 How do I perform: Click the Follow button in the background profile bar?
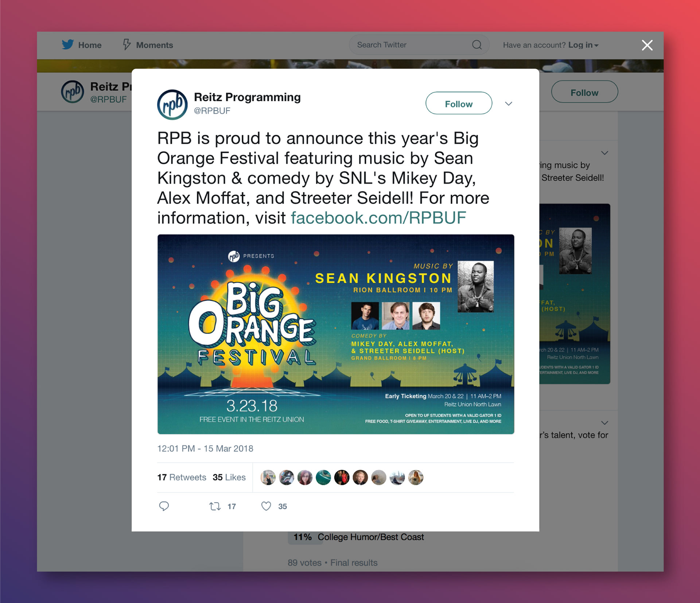(x=584, y=92)
